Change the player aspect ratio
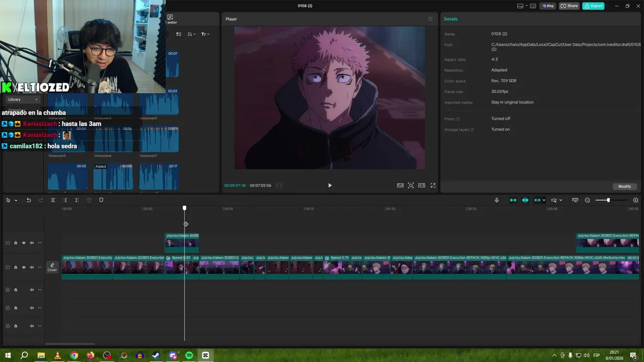Viewport: 644px width, 362px height. click(x=422, y=186)
